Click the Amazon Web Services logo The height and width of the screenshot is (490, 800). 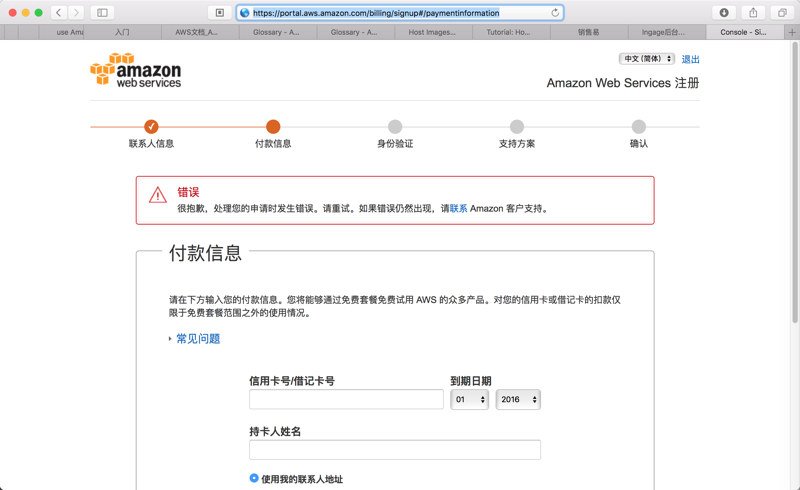point(136,70)
